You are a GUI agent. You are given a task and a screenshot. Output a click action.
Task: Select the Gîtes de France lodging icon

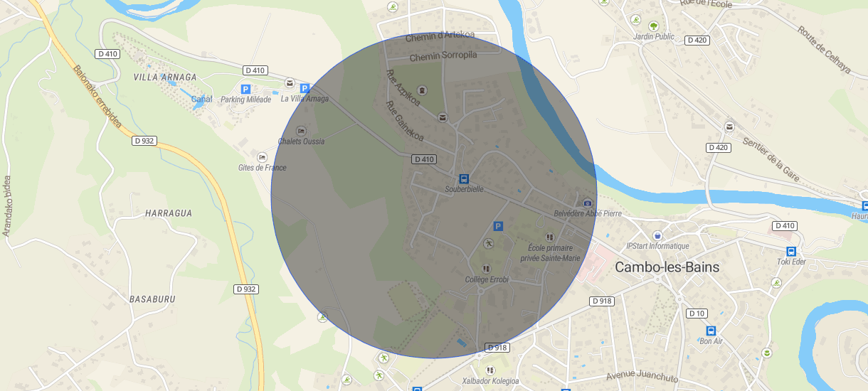(x=263, y=157)
